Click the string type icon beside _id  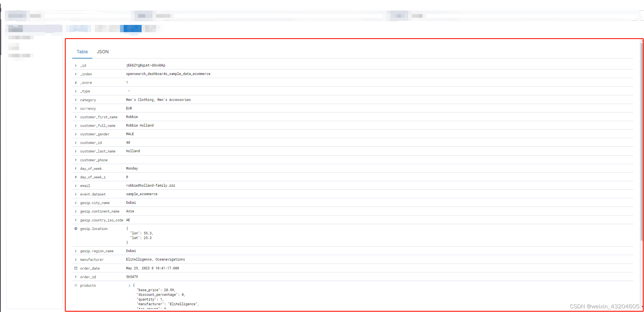coord(76,65)
